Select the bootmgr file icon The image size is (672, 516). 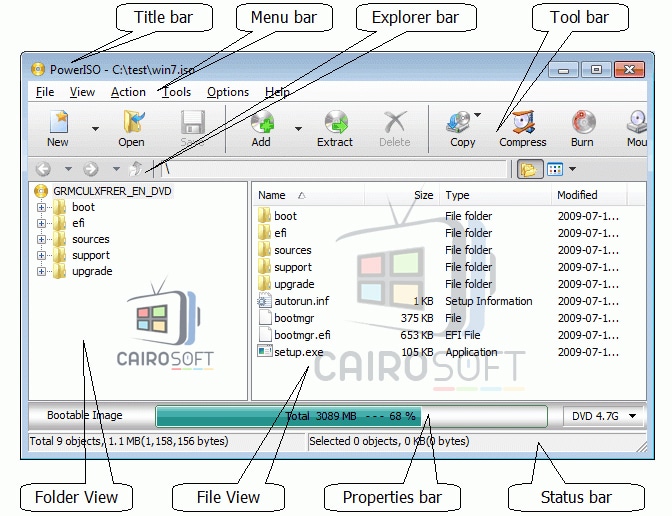tap(264, 318)
